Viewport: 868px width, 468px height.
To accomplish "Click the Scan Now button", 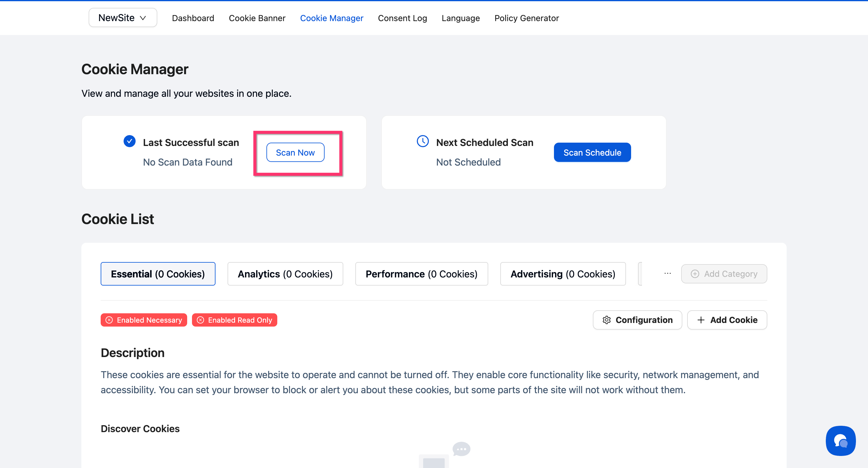I will pos(295,152).
